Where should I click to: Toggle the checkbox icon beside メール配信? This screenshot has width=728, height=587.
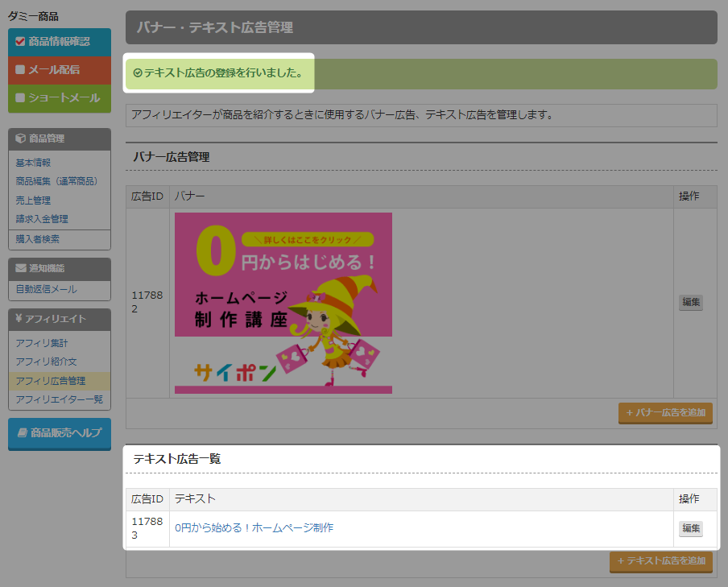click(20, 70)
